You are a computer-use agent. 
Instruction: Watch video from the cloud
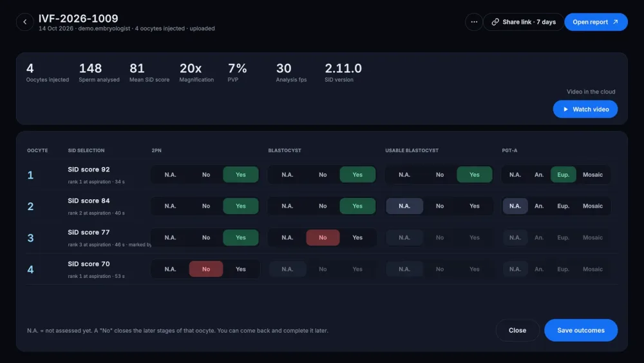pyautogui.click(x=585, y=109)
